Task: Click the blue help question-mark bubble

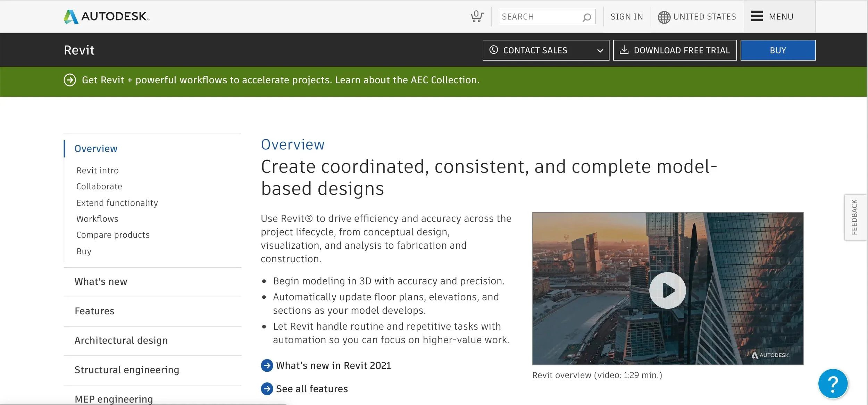Action: [x=833, y=383]
